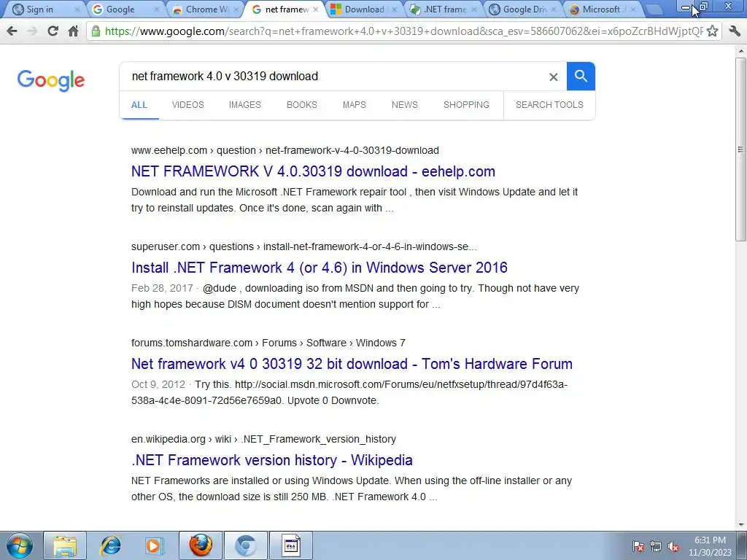Click the forums.tomshardware.com breadcrumb URL

coord(268,343)
